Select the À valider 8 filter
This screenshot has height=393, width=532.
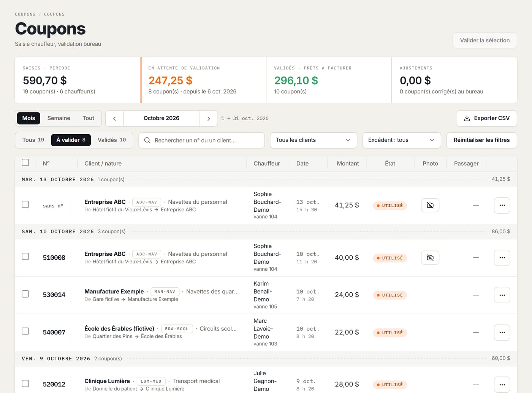coord(71,140)
